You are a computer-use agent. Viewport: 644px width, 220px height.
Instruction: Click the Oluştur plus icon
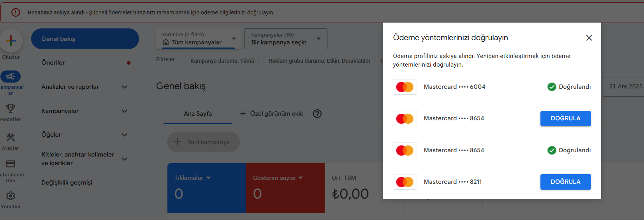point(11,40)
